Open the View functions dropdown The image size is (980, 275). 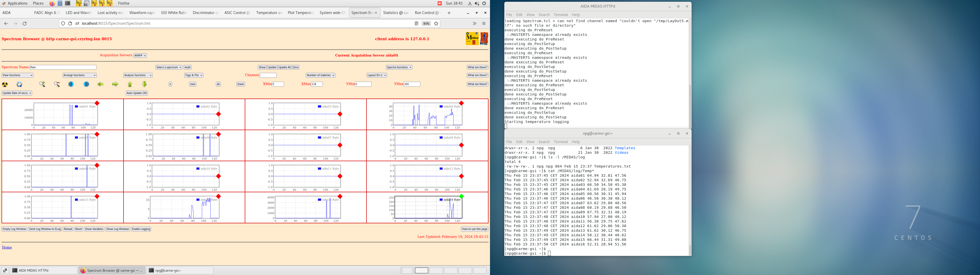coord(17,75)
